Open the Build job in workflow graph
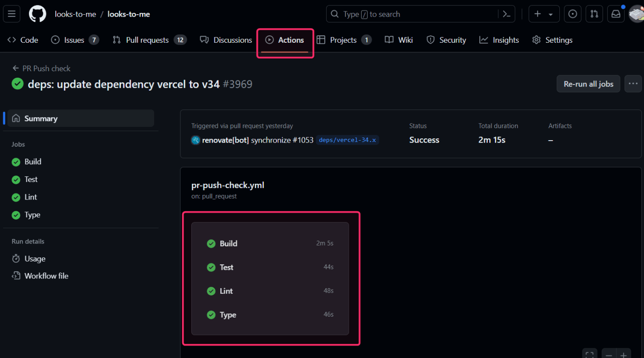The width and height of the screenshot is (644, 358). pos(270,244)
